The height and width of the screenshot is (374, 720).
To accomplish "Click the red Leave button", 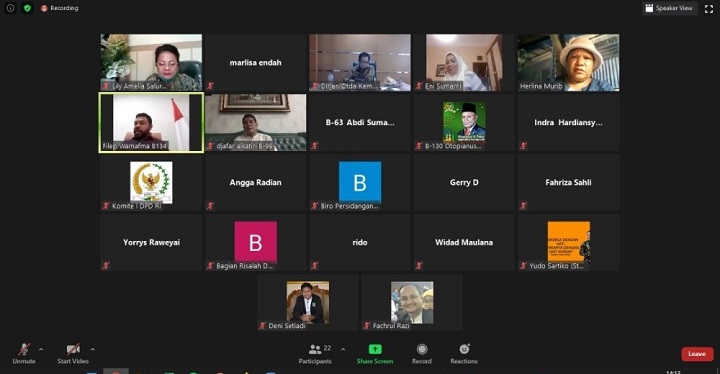I will (x=697, y=354).
